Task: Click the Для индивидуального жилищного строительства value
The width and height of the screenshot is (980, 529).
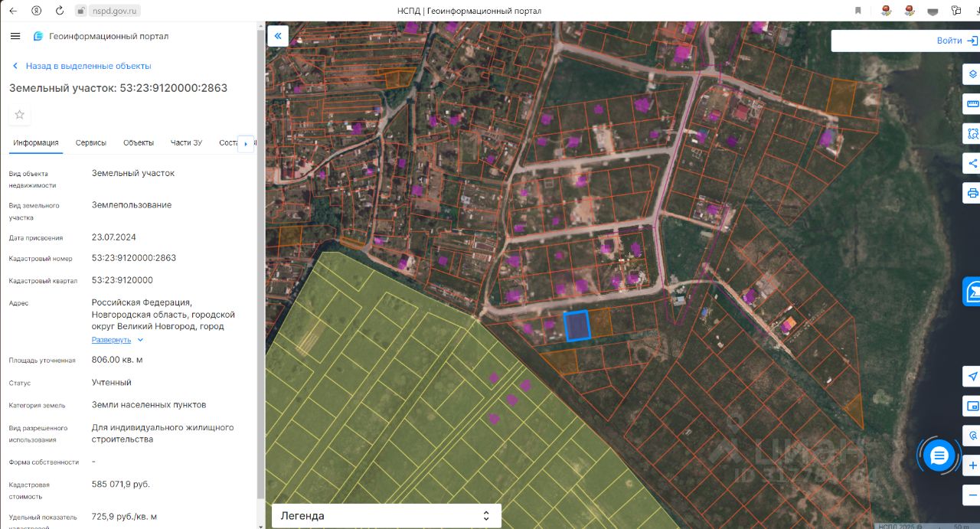Action: pyautogui.click(x=162, y=433)
